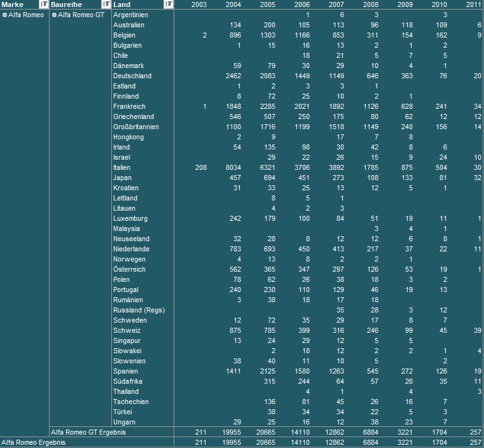Click the Tschechien row label
This screenshot has width=484, height=448.
tap(131, 402)
